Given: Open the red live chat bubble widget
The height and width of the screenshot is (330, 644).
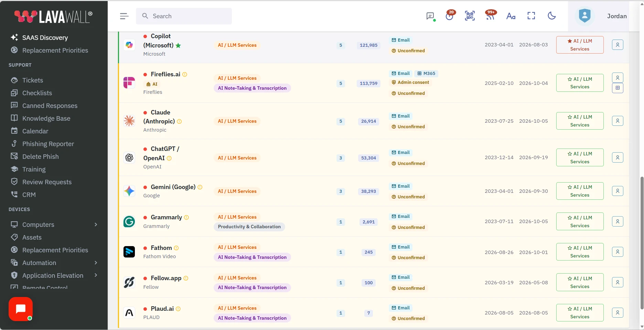Looking at the screenshot, I should tap(21, 309).
